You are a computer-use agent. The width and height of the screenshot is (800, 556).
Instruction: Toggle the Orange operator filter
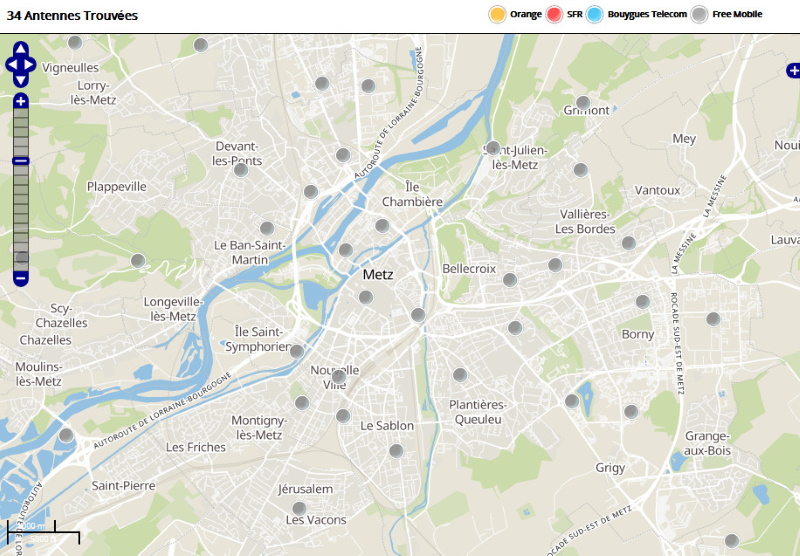(x=497, y=14)
